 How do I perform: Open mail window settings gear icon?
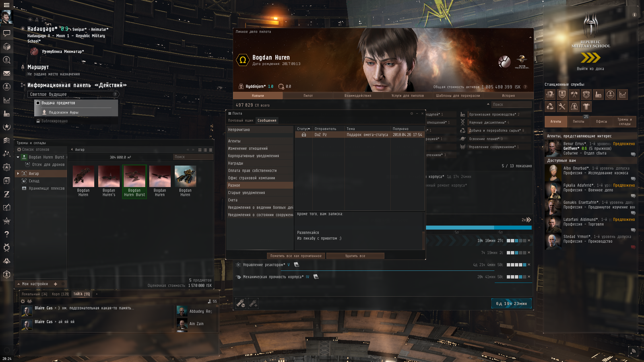pyautogui.click(x=411, y=113)
